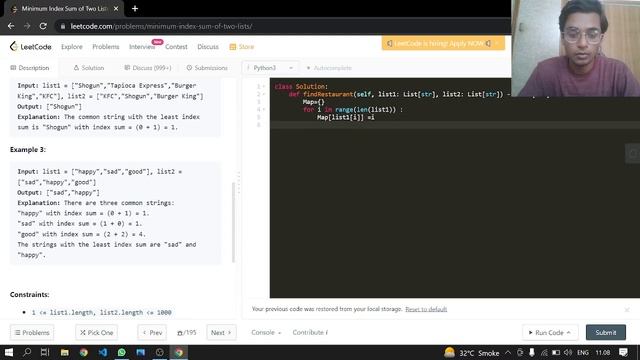Toggle the Autocomplete option
Image resolution: width=640 pixels, height=360 pixels.
(x=329, y=68)
